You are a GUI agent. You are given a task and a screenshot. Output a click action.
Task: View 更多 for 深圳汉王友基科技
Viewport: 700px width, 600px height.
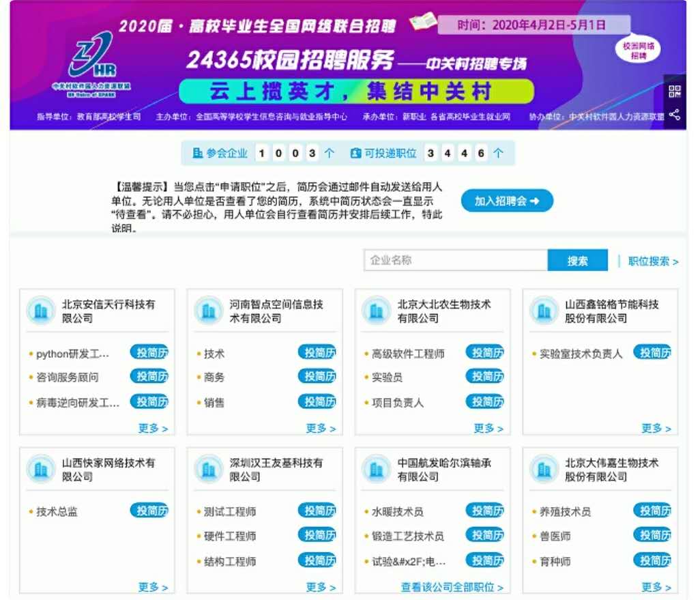(x=321, y=587)
